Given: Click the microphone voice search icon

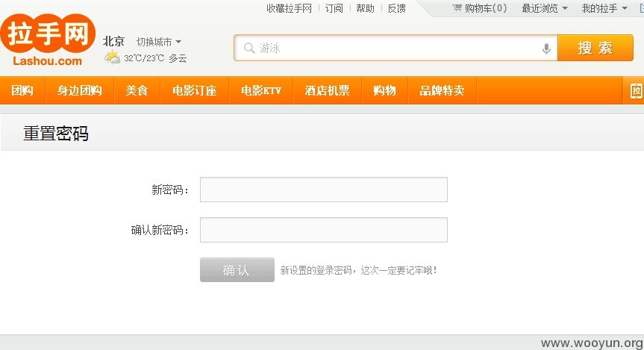Looking at the screenshot, I should 546,49.
